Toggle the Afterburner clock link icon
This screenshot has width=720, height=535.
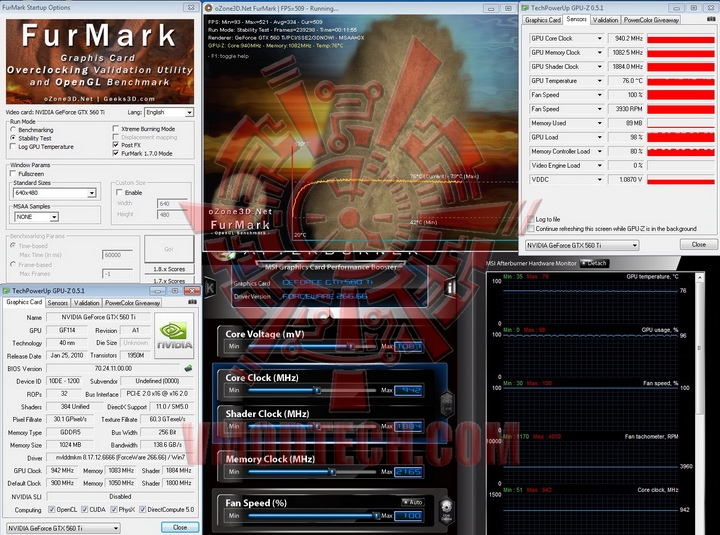point(447,404)
